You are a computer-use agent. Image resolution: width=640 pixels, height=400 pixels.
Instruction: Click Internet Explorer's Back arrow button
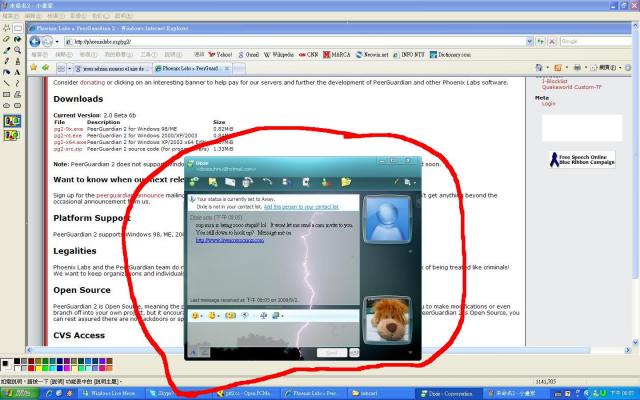pos(35,41)
